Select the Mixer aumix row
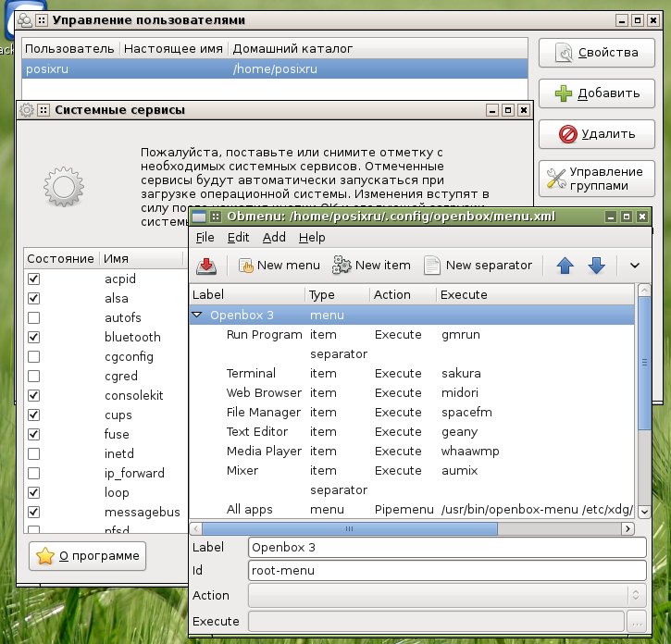 click(411, 471)
